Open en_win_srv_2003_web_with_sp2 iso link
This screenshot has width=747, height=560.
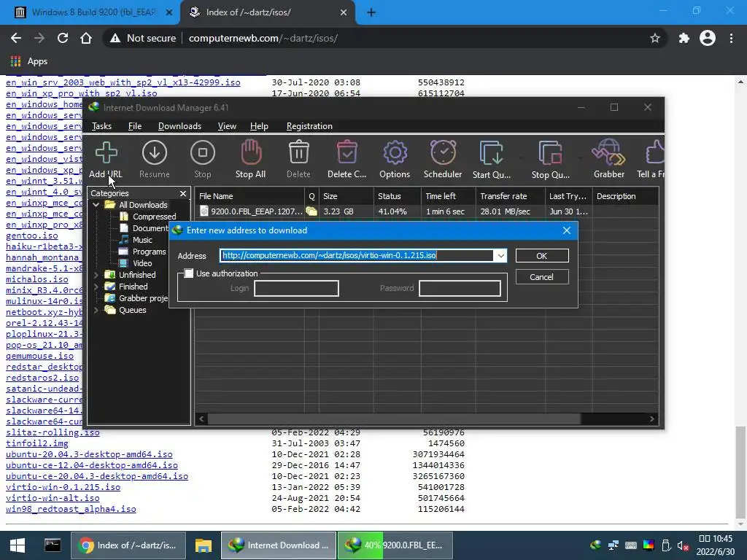(x=123, y=82)
